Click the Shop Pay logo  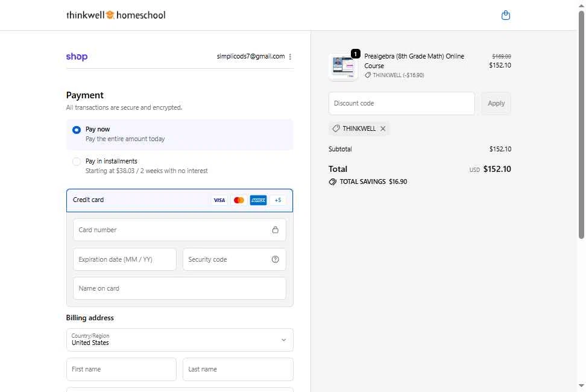[x=77, y=57]
